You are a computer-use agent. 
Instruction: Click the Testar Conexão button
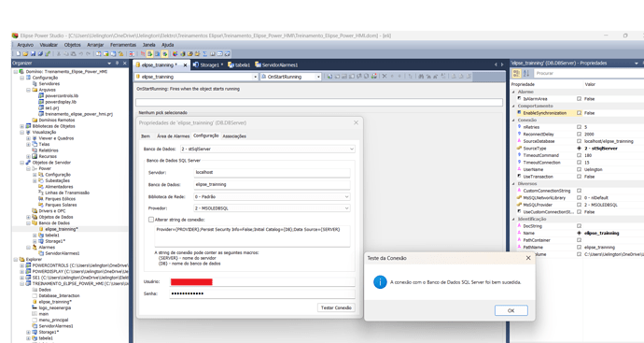point(336,307)
